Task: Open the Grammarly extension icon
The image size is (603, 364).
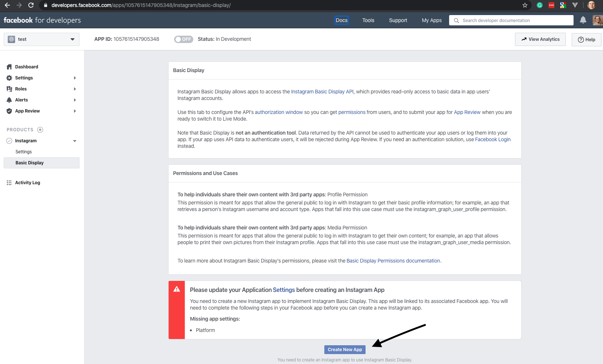Action: pyautogui.click(x=540, y=5)
